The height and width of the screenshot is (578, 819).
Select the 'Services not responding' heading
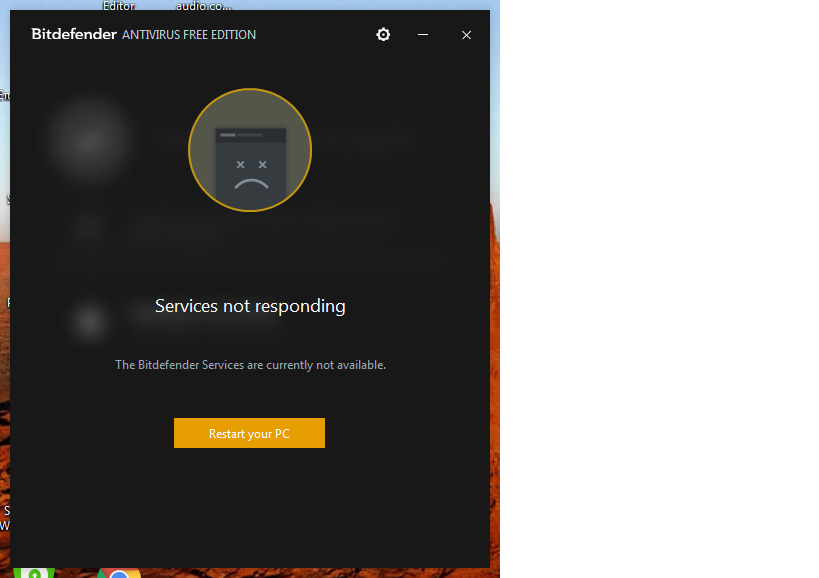[250, 306]
